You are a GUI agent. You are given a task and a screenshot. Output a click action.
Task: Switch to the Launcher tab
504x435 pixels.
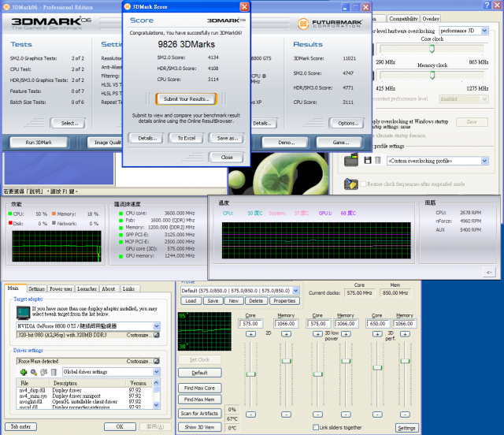pos(87,289)
